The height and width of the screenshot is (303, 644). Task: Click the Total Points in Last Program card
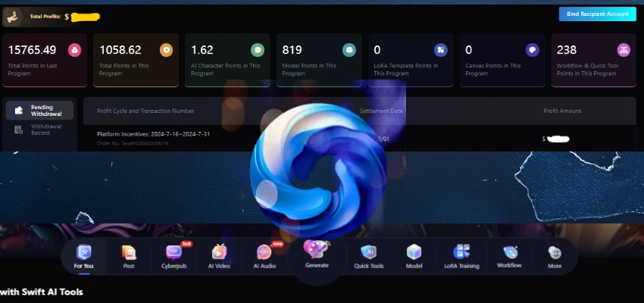coord(45,60)
